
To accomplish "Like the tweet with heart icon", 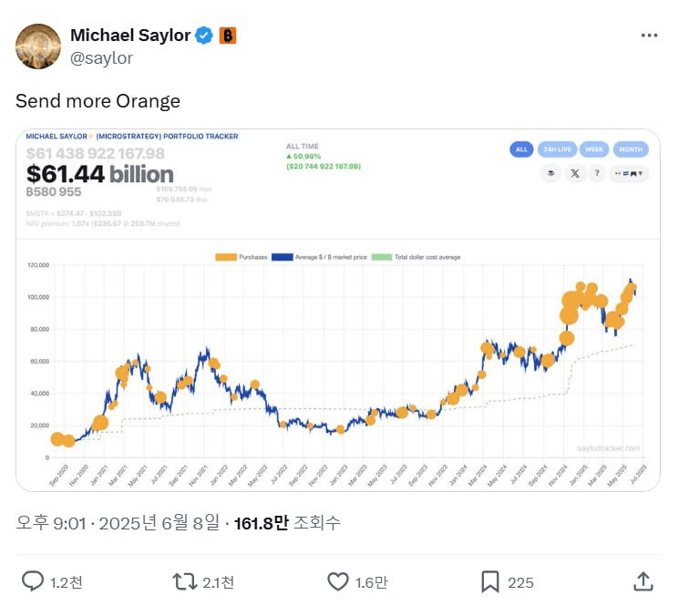I will point(338,581).
